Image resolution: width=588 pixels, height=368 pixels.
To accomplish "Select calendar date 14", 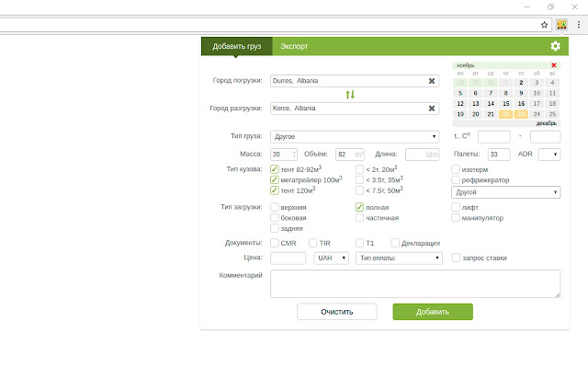I will [491, 104].
